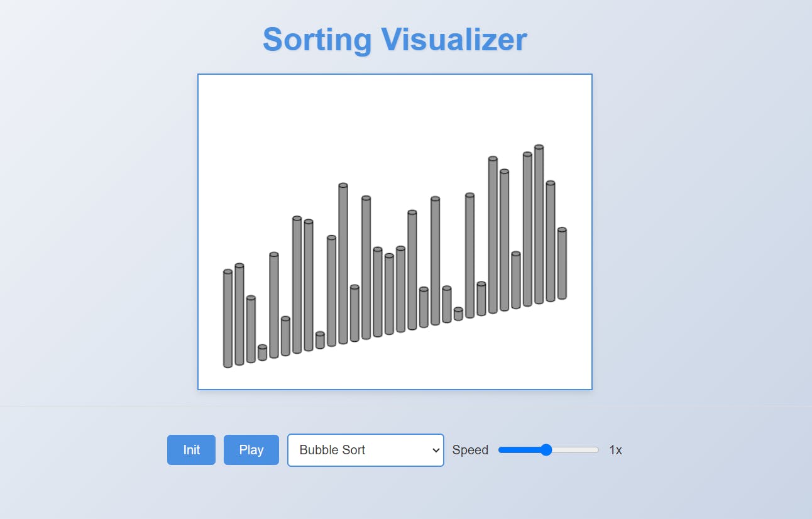Click the very short fourth bar from left
Screen dimensions: 812x519
pyautogui.click(x=262, y=353)
